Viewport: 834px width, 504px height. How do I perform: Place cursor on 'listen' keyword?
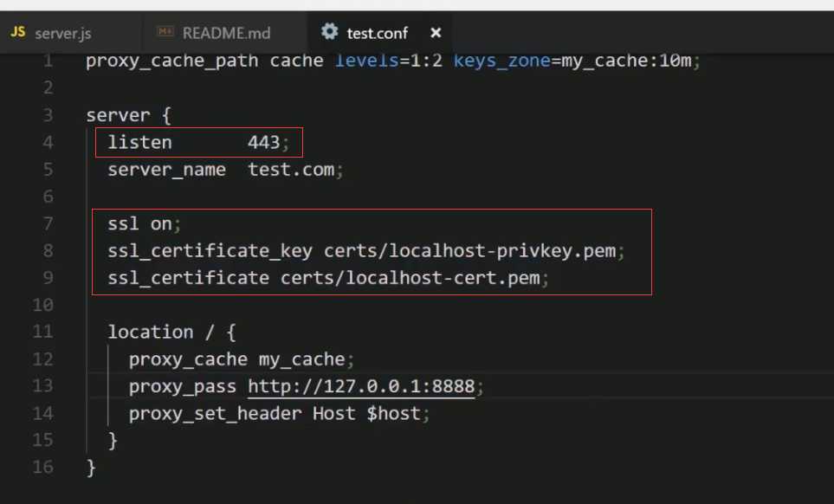click(140, 143)
